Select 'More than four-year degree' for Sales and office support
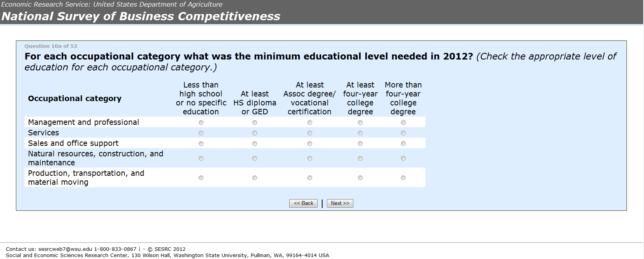The width and height of the screenshot is (644, 259). coord(403,143)
